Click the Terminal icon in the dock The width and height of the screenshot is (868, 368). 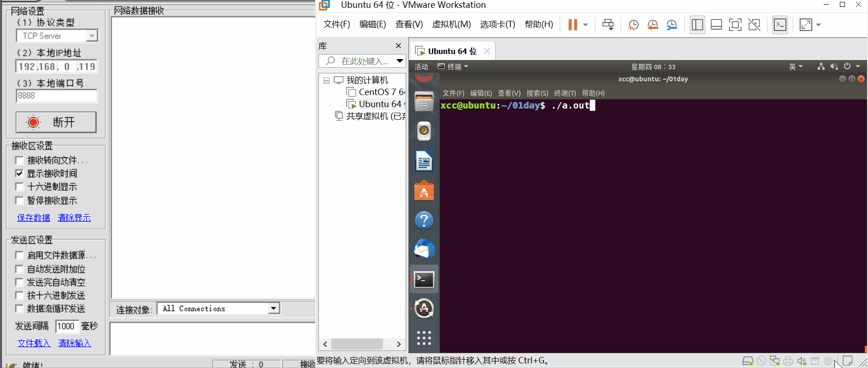coord(424,279)
